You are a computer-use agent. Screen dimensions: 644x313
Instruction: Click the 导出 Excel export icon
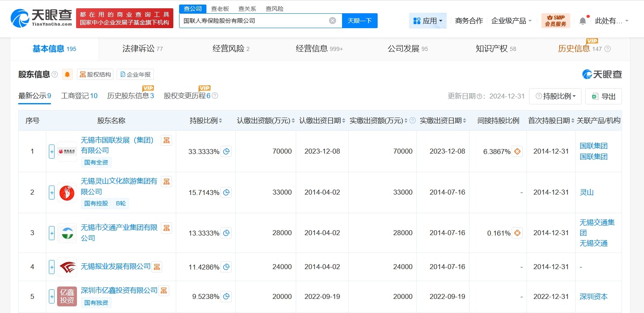point(603,96)
